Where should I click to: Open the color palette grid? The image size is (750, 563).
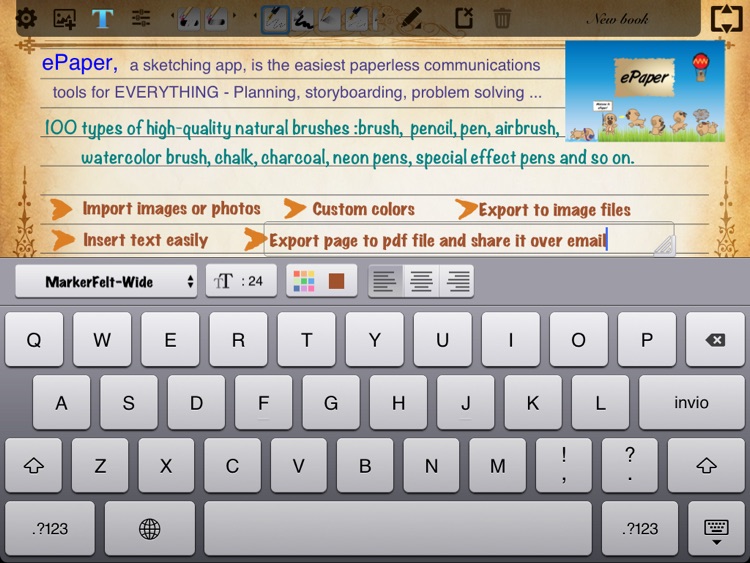click(x=304, y=281)
